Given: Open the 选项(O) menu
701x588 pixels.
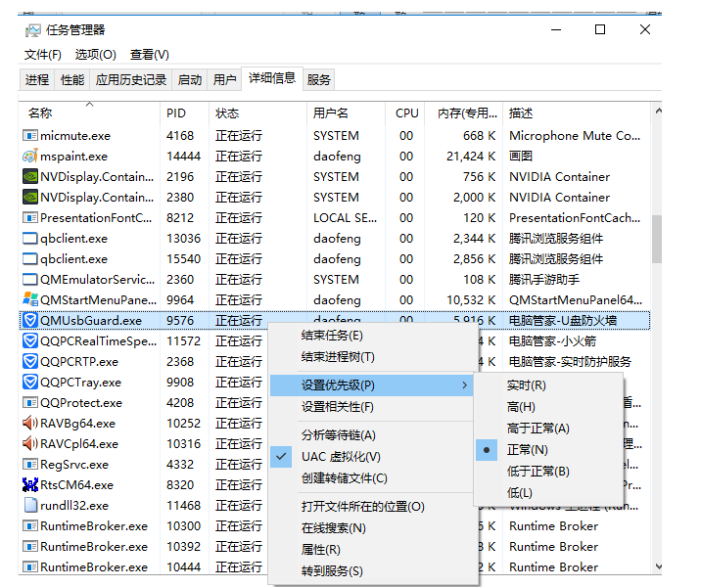Looking at the screenshot, I should [x=96, y=55].
